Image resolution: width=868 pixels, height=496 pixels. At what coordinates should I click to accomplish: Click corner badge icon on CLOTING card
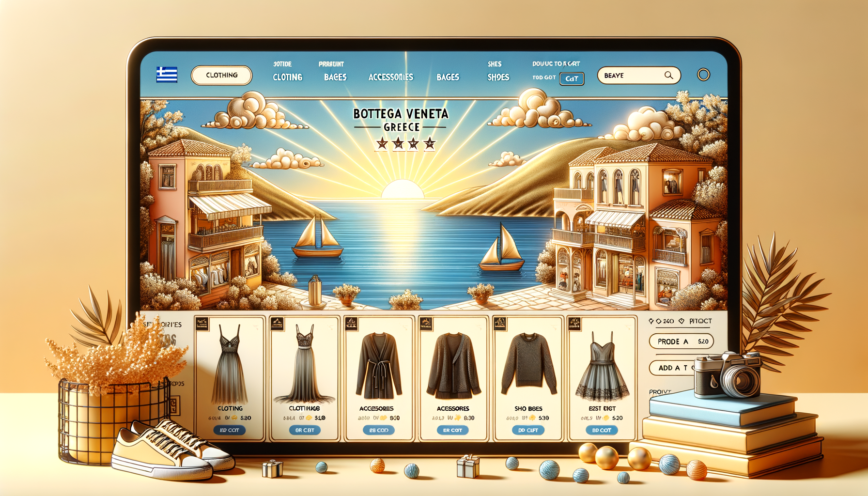tap(201, 324)
